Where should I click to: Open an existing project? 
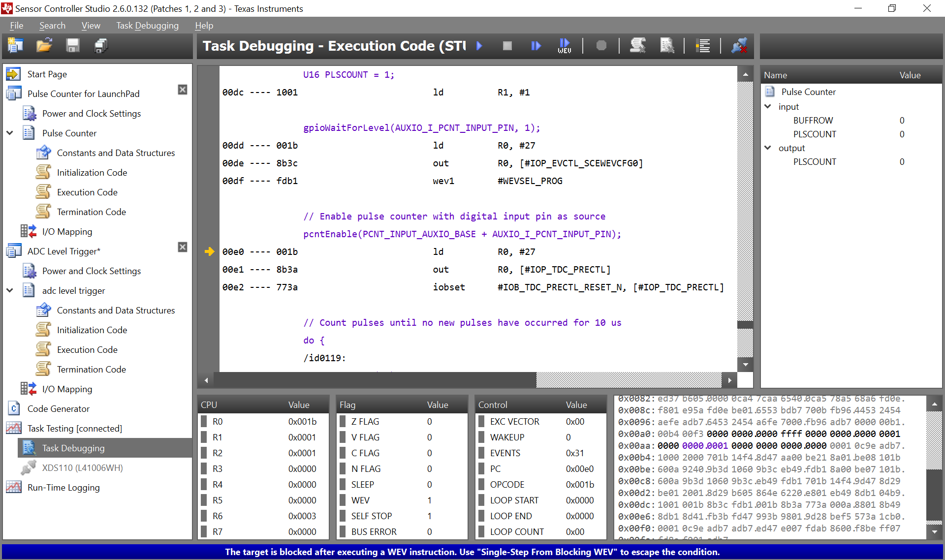pos(44,45)
